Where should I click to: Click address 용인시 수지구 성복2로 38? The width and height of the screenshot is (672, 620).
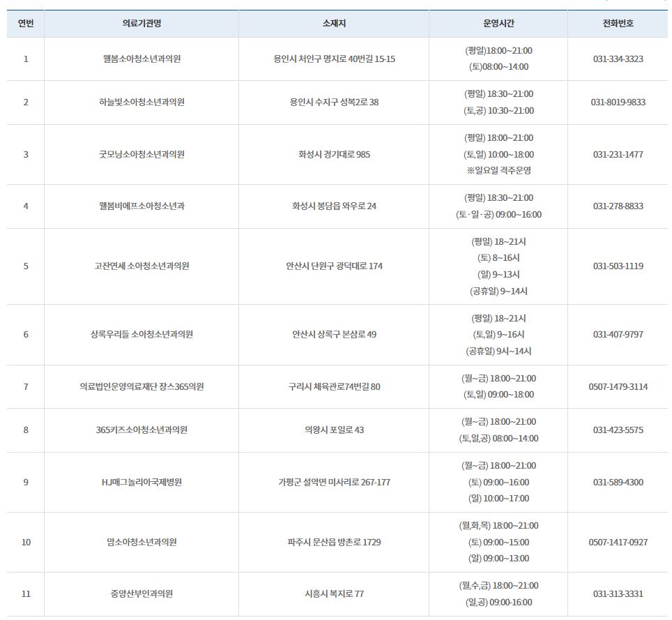334,102
